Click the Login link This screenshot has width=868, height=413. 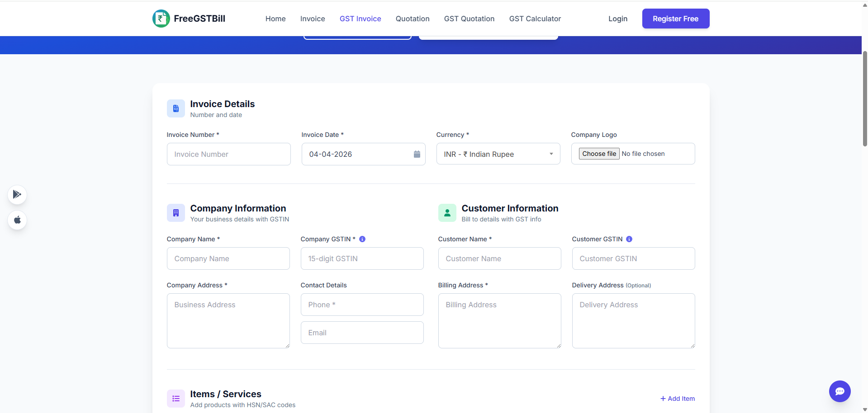[x=618, y=19]
